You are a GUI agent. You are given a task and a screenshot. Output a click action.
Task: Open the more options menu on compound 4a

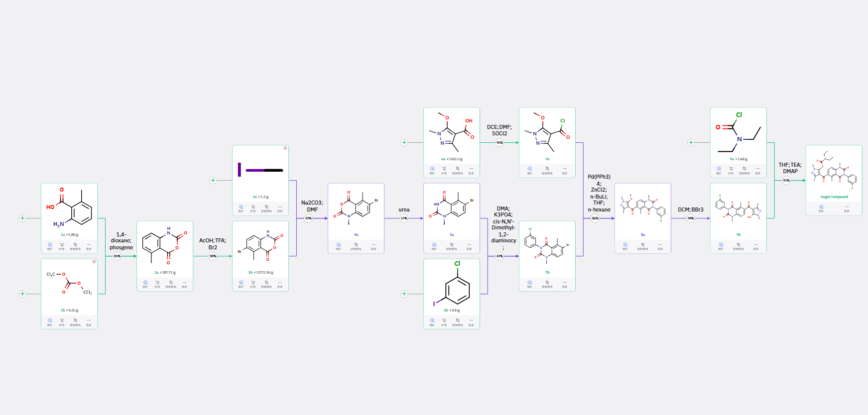[373, 245]
